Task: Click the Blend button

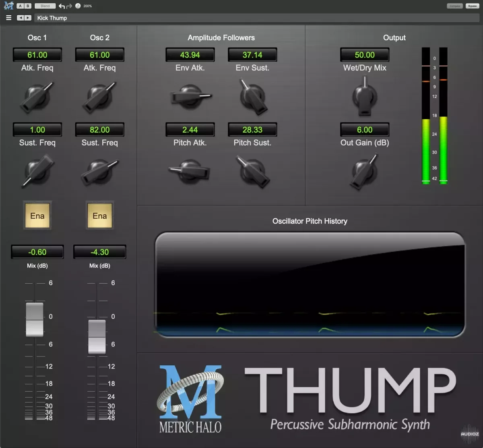Action: (x=45, y=6)
